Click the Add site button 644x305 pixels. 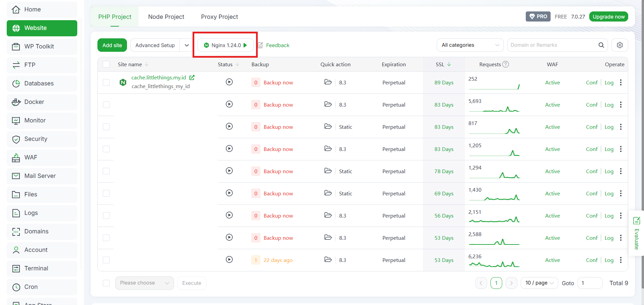click(112, 45)
